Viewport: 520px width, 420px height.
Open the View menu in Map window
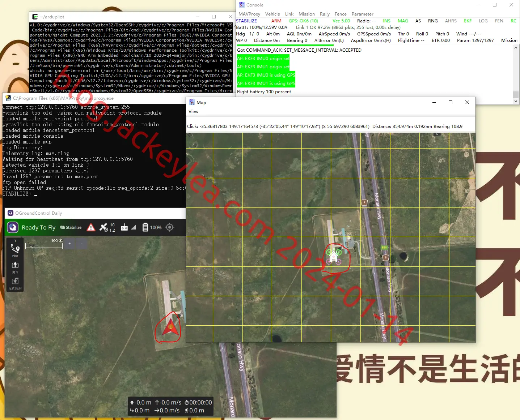click(x=194, y=112)
